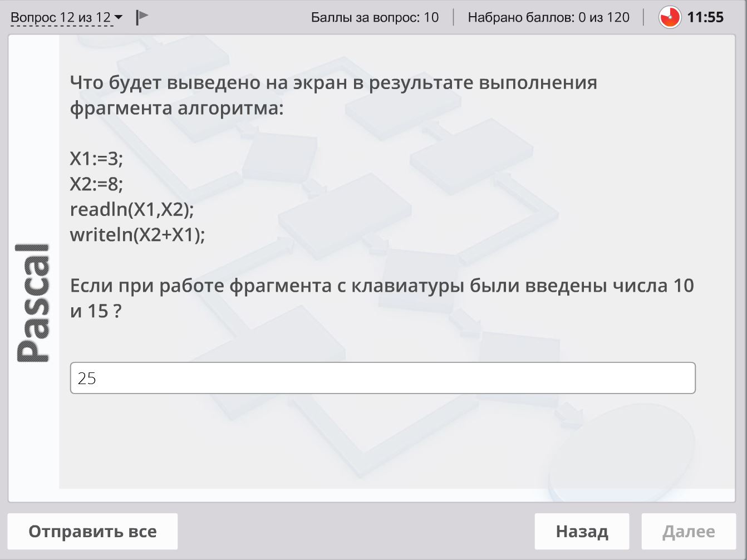This screenshot has width=747, height=560.
Task: Click the greyed-out "Далее" button
Action: point(688,531)
